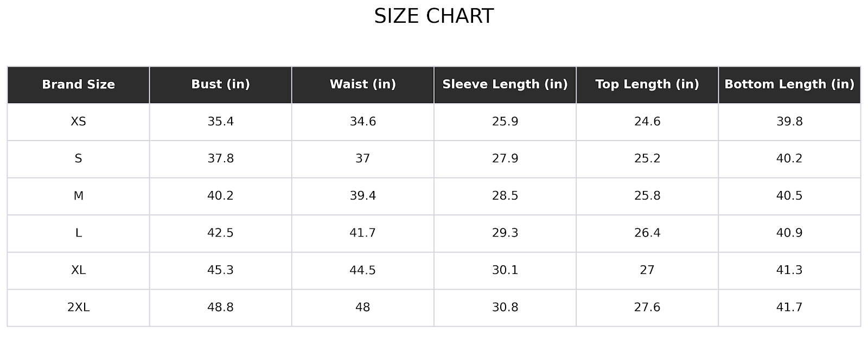Select the Bust (in) column header
This screenshot has width=868, height=357.
pyautogui.click(x=220, y=85)
